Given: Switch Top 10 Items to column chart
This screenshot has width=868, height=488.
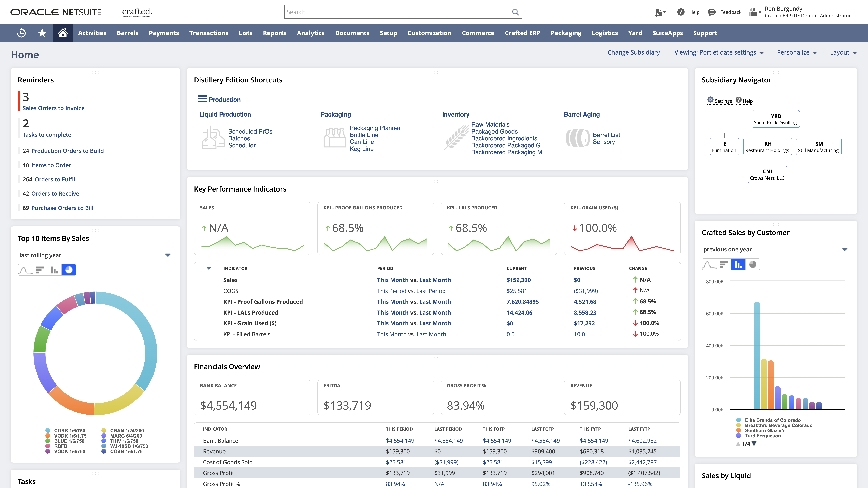Looking at the screenshot, I should coord(54,270).
